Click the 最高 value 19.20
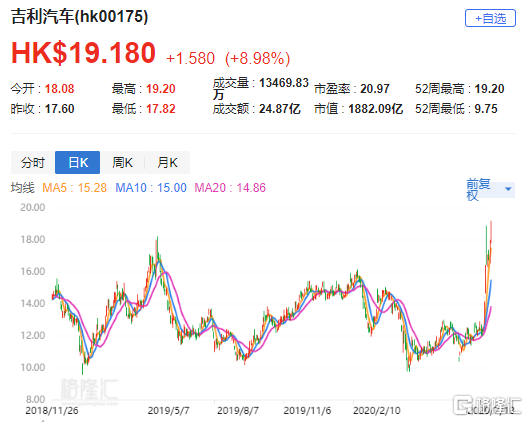Viewport: 528px width, 422px height. pos(161,89)
